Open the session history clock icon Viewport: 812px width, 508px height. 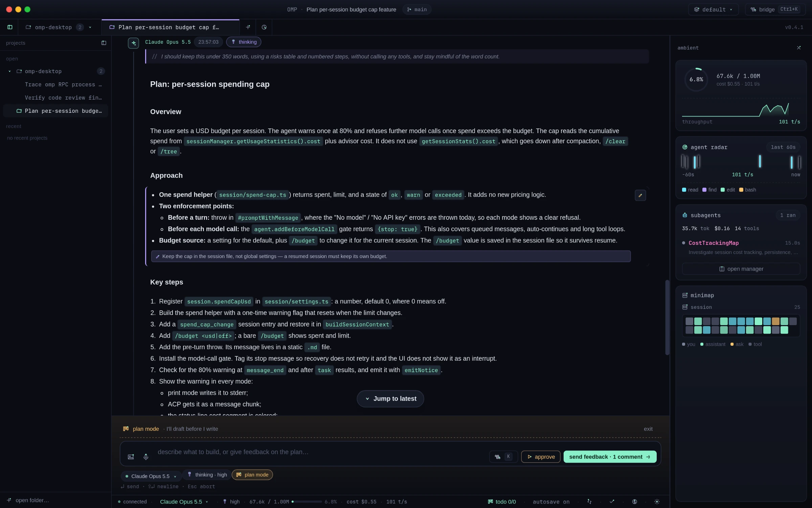click(264, 27)
